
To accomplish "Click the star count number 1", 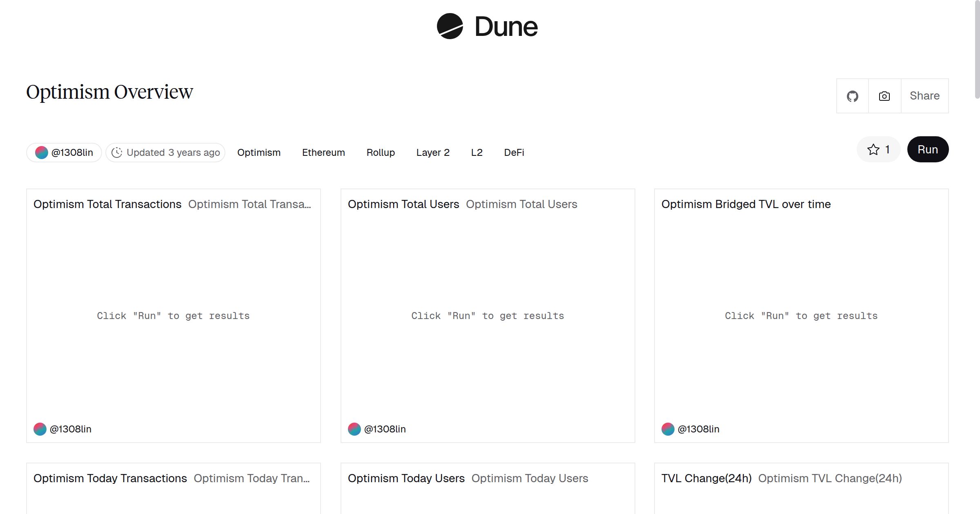I will click(x=887, y=150).
